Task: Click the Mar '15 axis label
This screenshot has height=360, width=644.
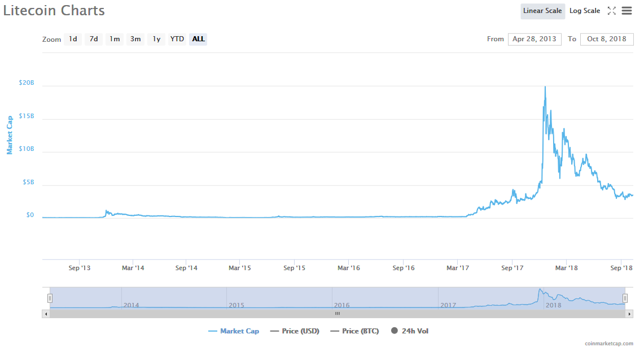Action: [x=239, y=268]
